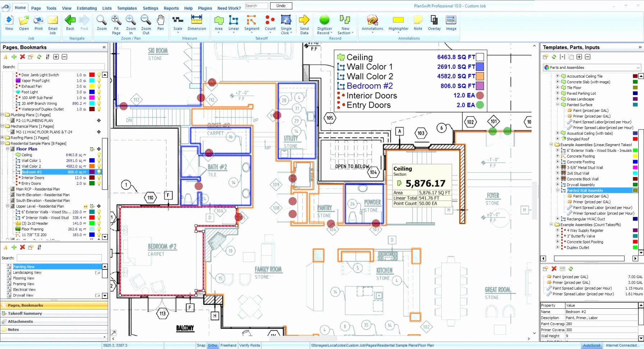Select the Painted Wall Assembly template
Image resolution: width=644 pixels, height=349 pixels.
tap(585, 191)
